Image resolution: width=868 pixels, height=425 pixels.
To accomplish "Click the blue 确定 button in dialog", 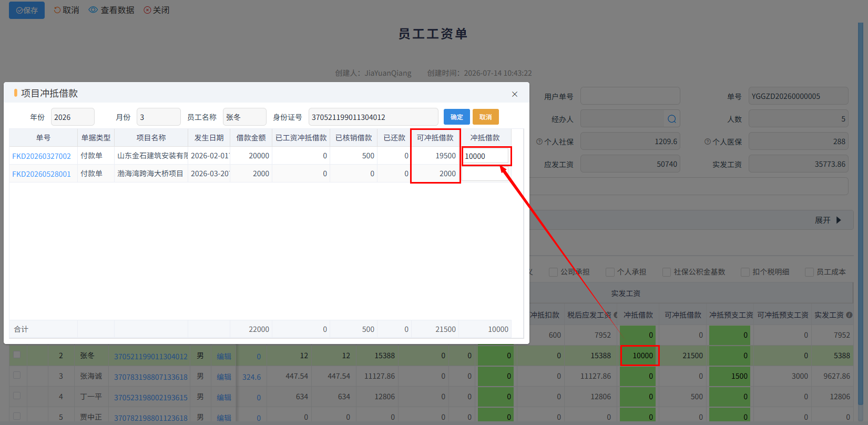I will coord(457,117).
